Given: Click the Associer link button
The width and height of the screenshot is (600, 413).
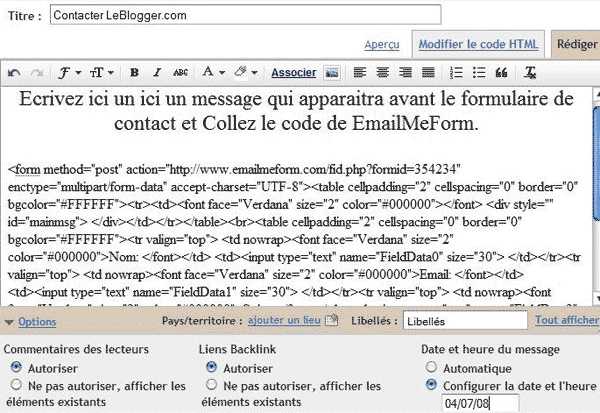Looking at the screenshot, I should [x=294, y=72].
